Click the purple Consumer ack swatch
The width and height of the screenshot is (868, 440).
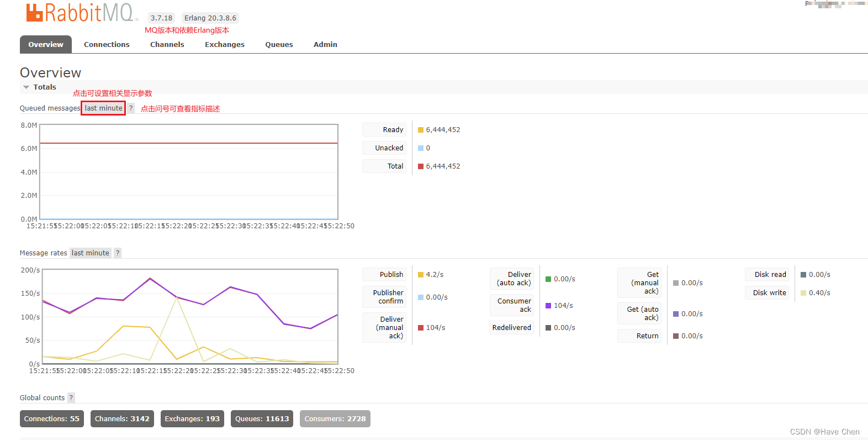548,306
